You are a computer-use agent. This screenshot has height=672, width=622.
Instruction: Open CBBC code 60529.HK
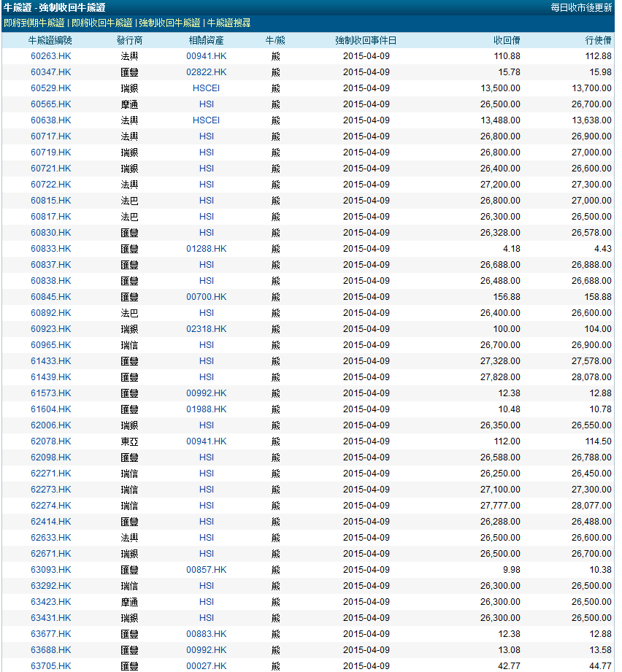[51, 88]
